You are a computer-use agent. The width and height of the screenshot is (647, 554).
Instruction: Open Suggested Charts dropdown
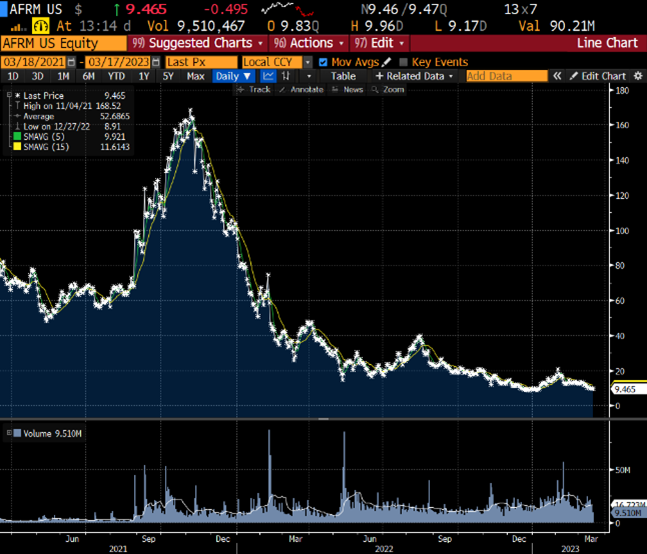coord(198,43)
